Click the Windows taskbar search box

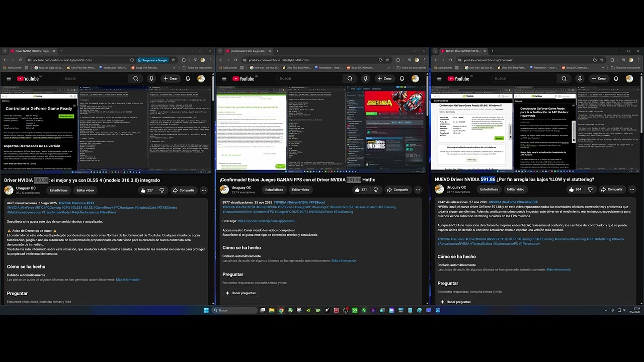(234, 310)
